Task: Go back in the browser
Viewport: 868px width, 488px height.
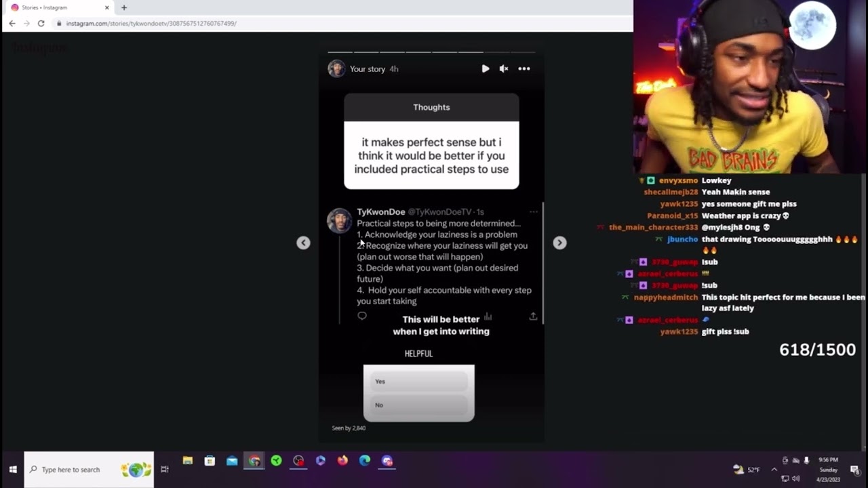Action: 12,23
